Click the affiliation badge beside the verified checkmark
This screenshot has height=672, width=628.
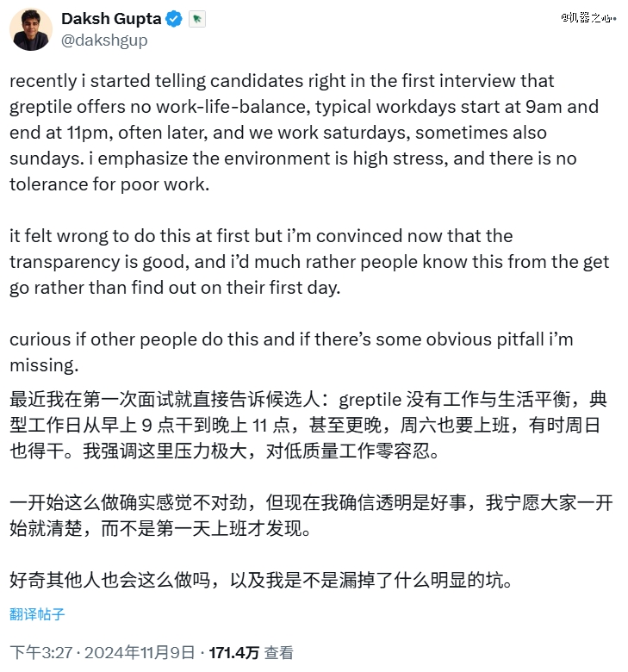[x=196, y=19]
